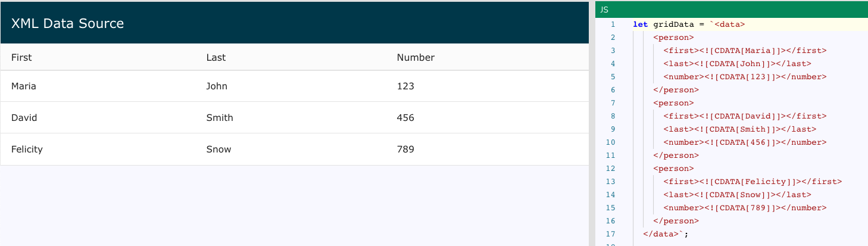Click the divider between grid and code panel
This screenshot has width=868, height=246.
tap(592, 123)
